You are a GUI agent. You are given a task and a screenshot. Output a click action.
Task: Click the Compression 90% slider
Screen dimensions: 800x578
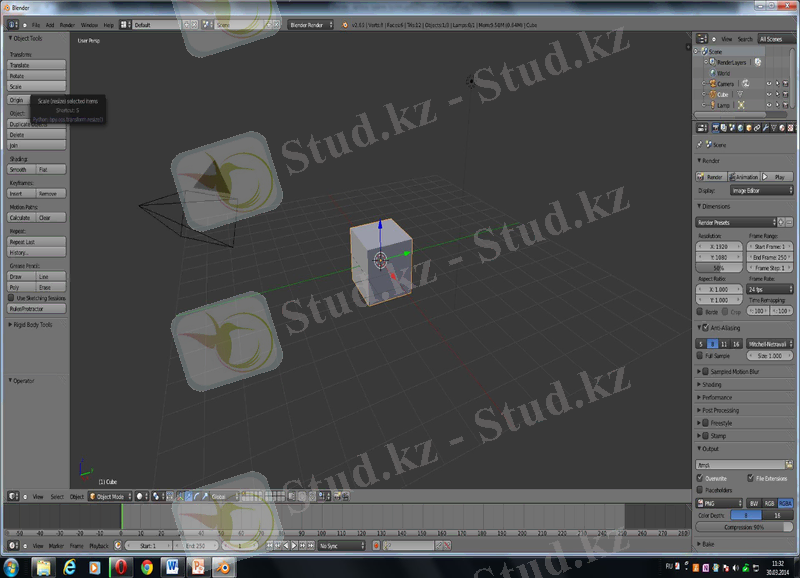pyautogui.click(x=745, y=526)
